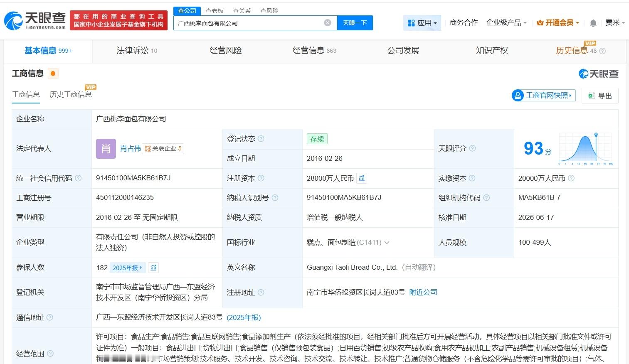
Task: Open the 附近公司 link
Action: point(423,293)
